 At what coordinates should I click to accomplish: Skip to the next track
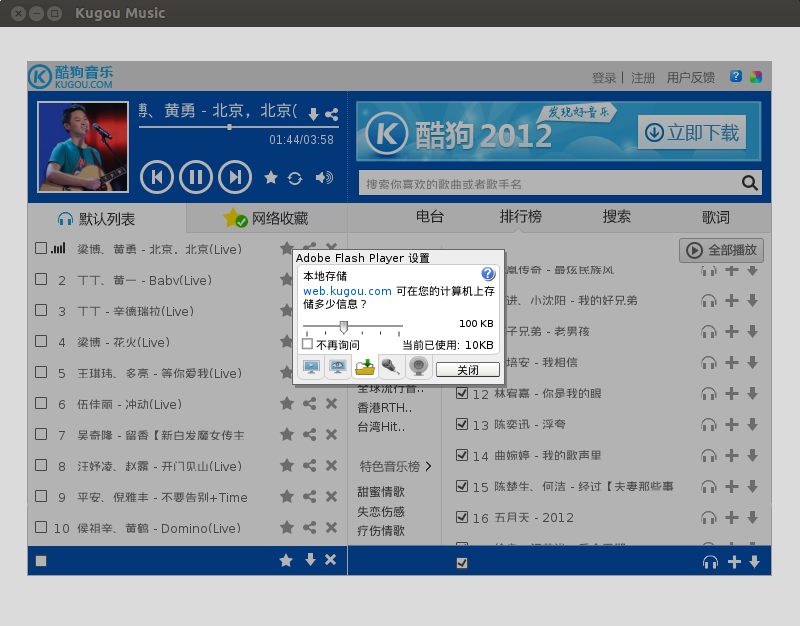(x=235, y=177)
